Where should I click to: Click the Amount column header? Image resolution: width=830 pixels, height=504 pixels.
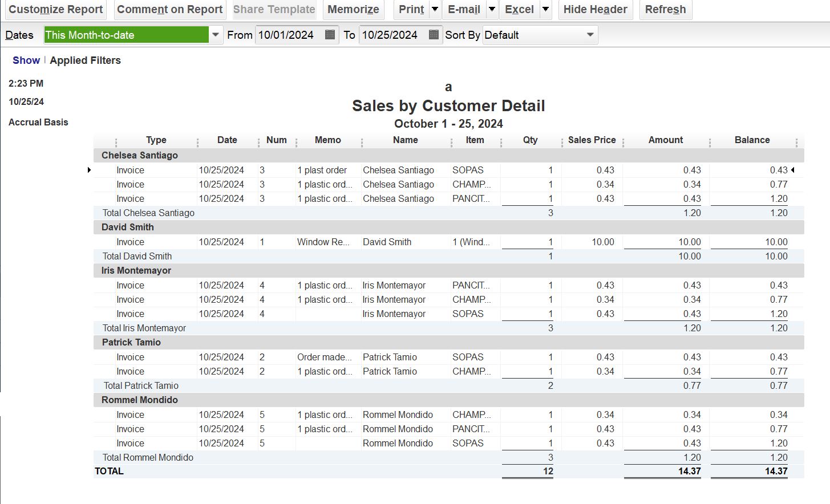pyautogui.click(x=666, y=140)
